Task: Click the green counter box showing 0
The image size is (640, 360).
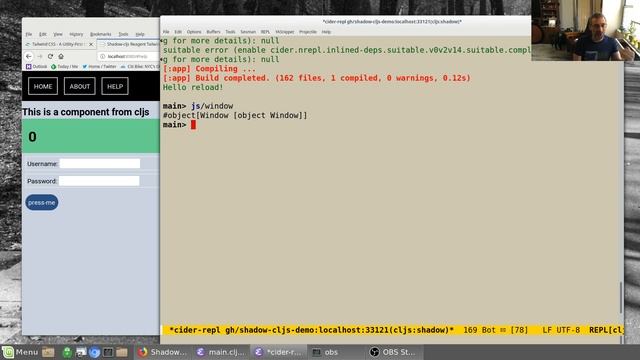Action: (x=91, y=136)
